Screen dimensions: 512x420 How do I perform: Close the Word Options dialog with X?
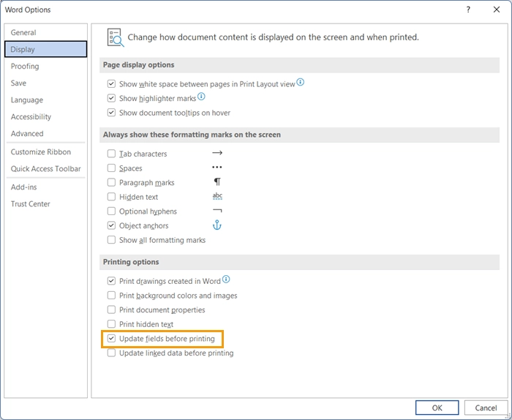[497, 10]
